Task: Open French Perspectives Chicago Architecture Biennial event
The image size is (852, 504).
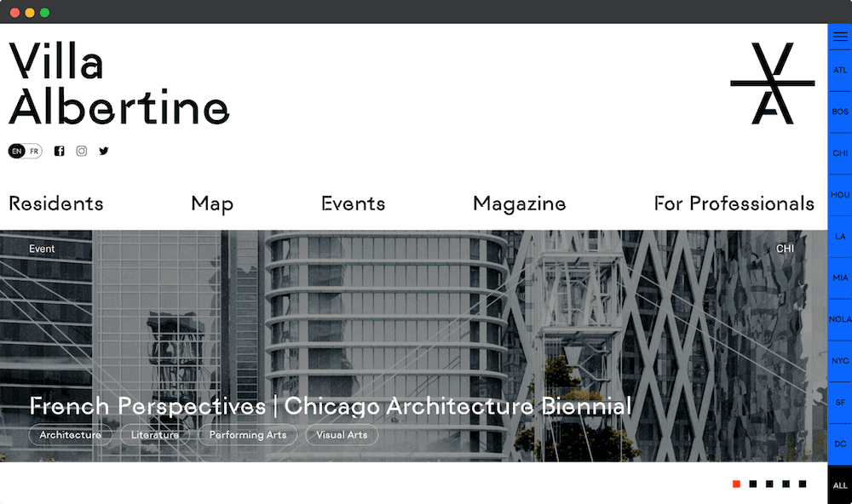Action: (x=331, y=406)
